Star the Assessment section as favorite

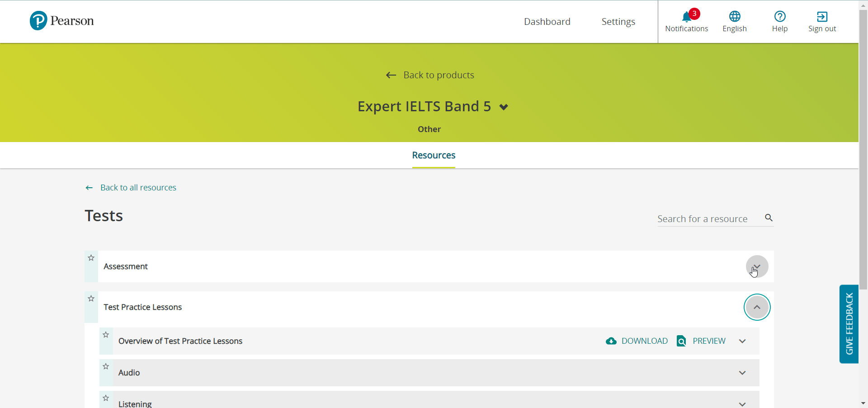coord(91,258)
